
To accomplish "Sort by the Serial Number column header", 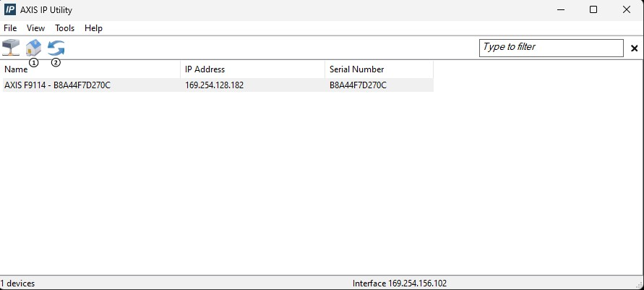I will click(356, 69).
